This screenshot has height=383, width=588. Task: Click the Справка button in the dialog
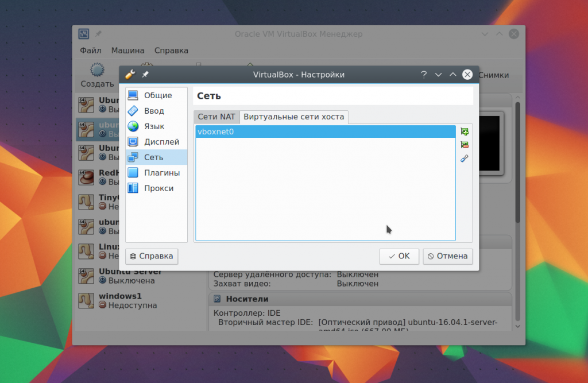coord(152,256)
